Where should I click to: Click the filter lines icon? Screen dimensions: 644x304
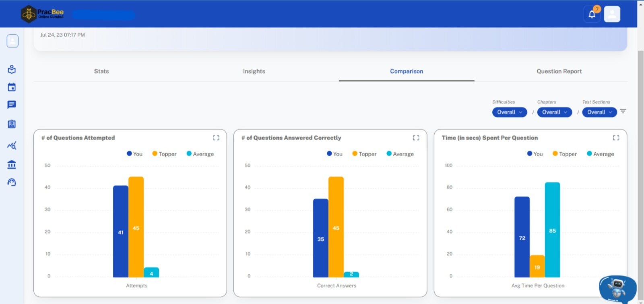(x=623, y=111)
